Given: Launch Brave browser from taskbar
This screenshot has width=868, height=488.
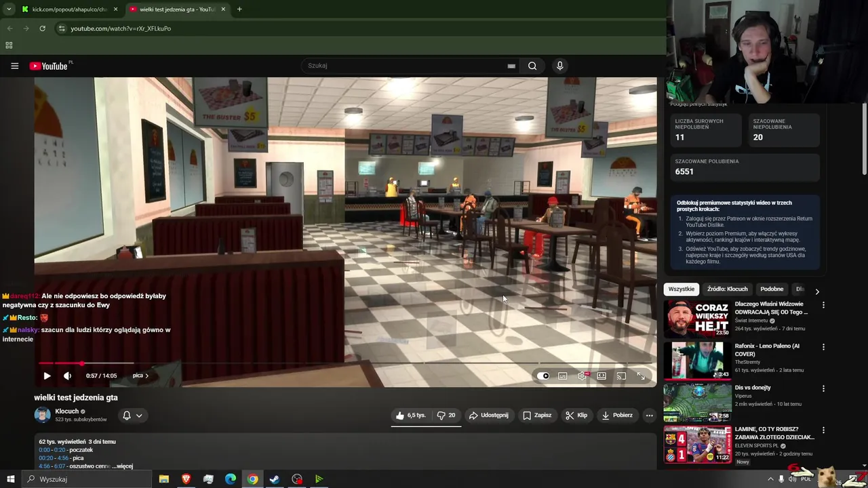Looking at the screenshot, I should pyautogui.click(x=186, y=479).
